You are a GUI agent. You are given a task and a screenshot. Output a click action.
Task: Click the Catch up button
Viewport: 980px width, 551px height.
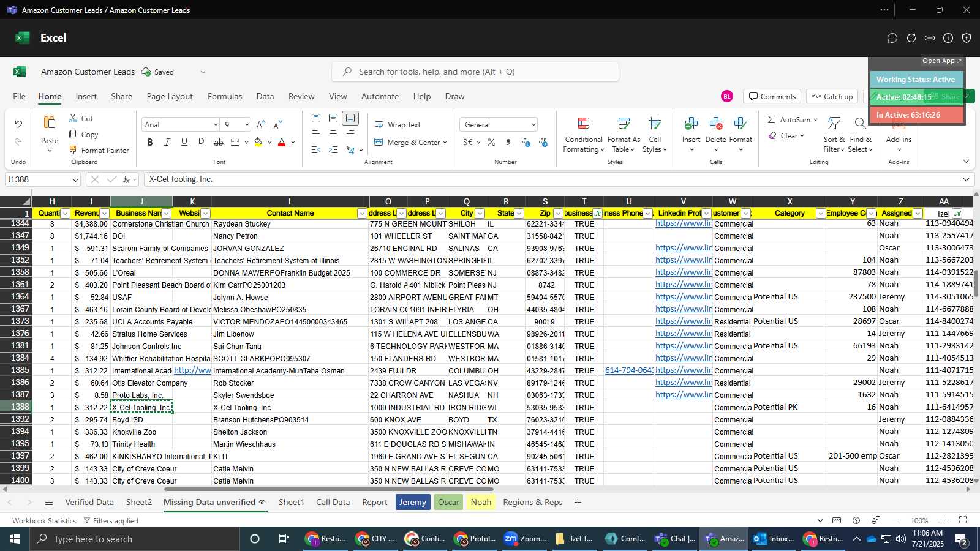point(832,96)
